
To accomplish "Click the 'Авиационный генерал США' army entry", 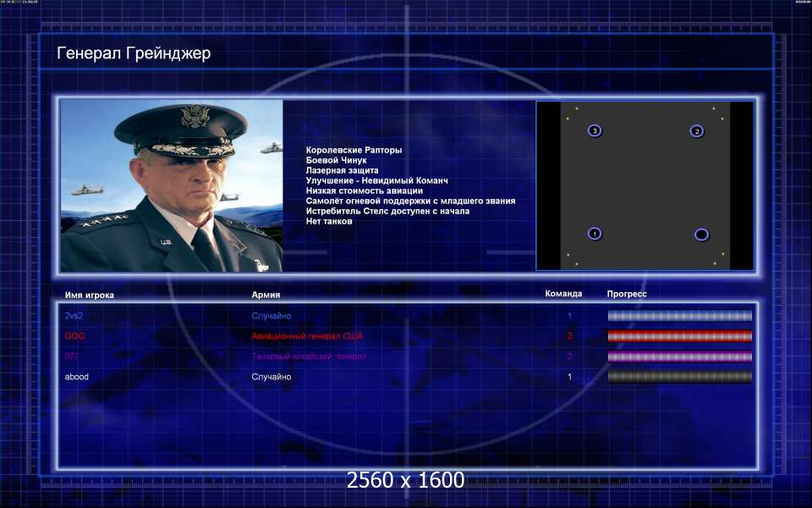I will pyautogui.click(x=307, y=336).
